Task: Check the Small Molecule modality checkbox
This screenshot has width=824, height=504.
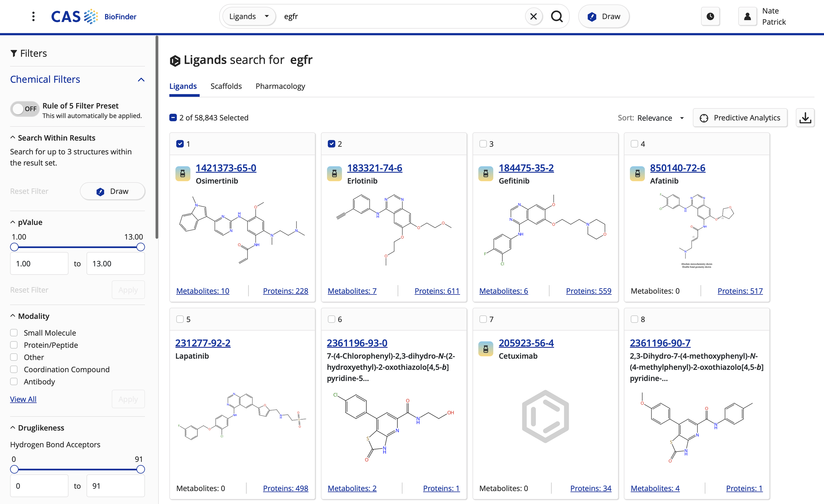Action: [14, 333]
